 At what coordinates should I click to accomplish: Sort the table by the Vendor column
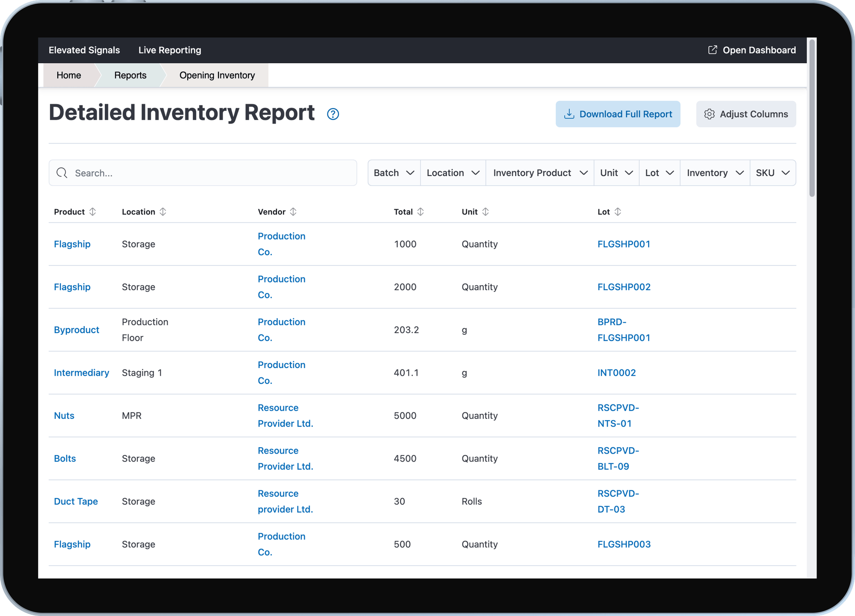tap(293, 212)
